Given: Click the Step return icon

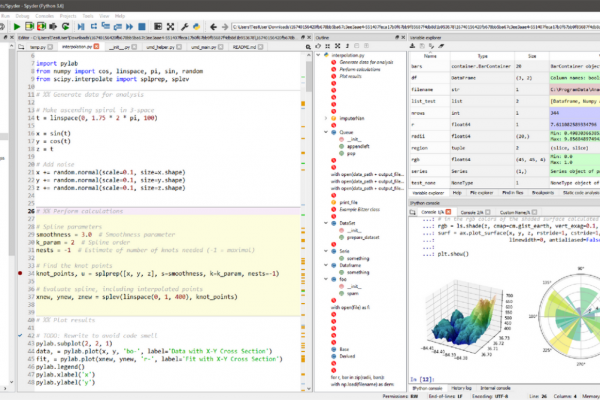Looking at the screenshot, I should click(x=117, y=26).
